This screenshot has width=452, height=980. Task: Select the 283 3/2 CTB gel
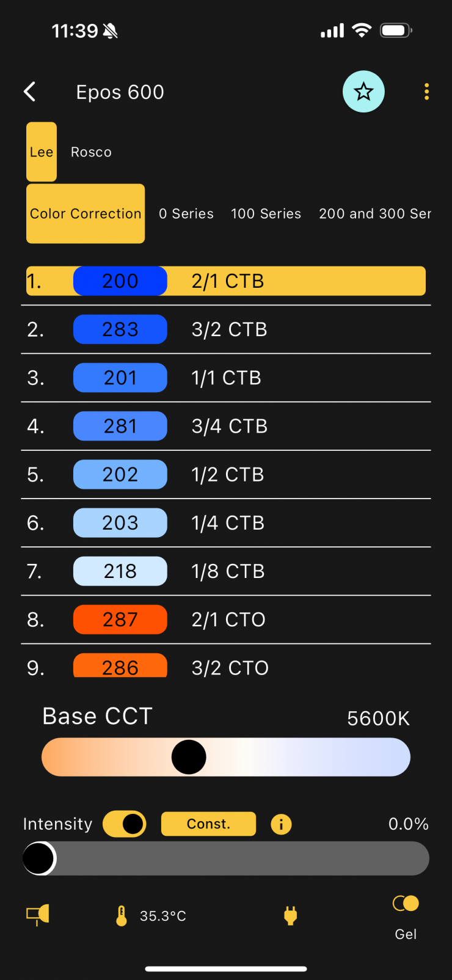[x=226, y=329]
